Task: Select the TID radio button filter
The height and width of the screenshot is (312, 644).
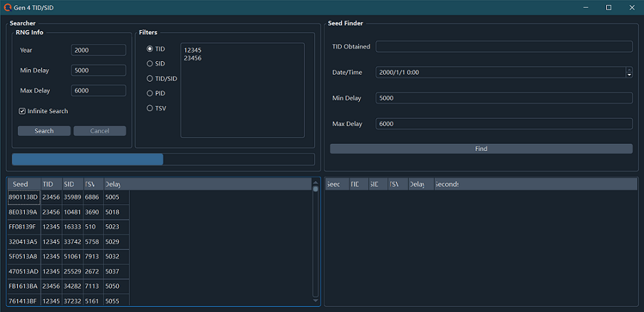Action: click(150, 49)
